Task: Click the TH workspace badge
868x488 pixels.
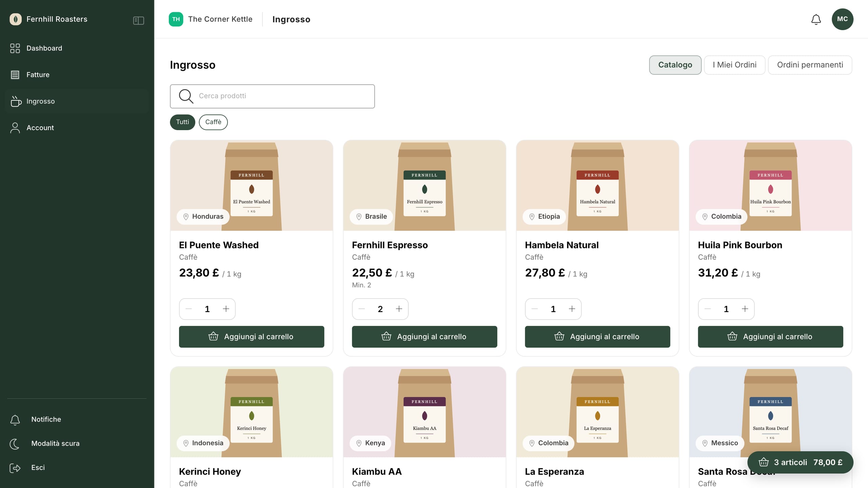Action: click(x=176, y=19)
